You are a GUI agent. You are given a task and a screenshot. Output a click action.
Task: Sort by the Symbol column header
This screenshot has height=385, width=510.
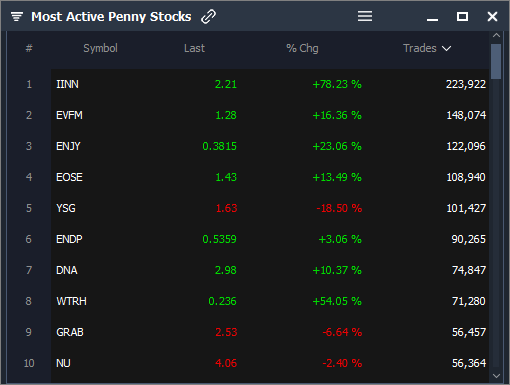100,48
